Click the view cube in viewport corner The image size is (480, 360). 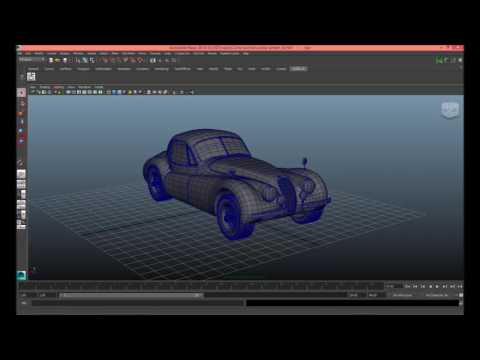[450, 110]
